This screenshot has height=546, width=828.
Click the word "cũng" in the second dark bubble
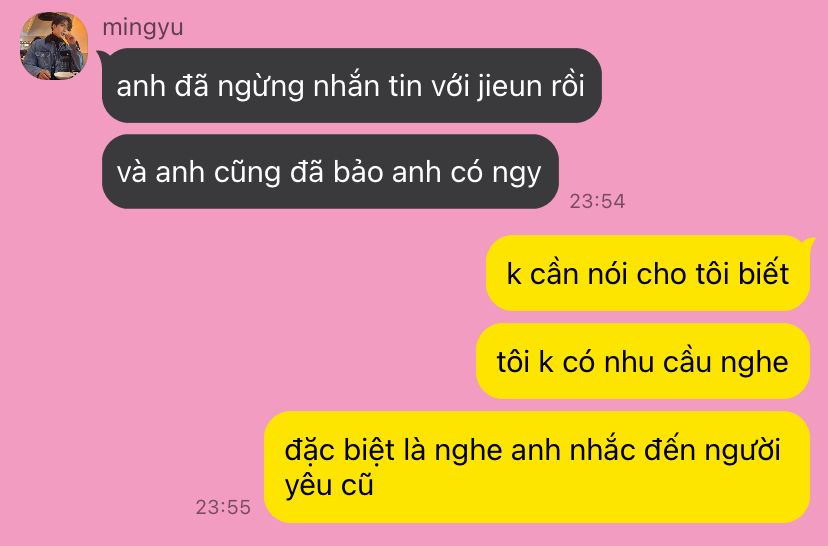click(x=247, y=173)
